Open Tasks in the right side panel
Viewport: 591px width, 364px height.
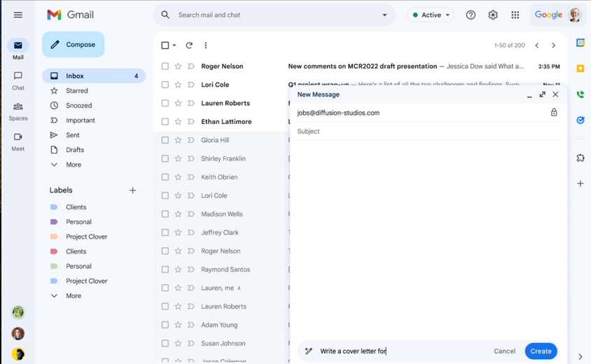[x=580, y=120]
